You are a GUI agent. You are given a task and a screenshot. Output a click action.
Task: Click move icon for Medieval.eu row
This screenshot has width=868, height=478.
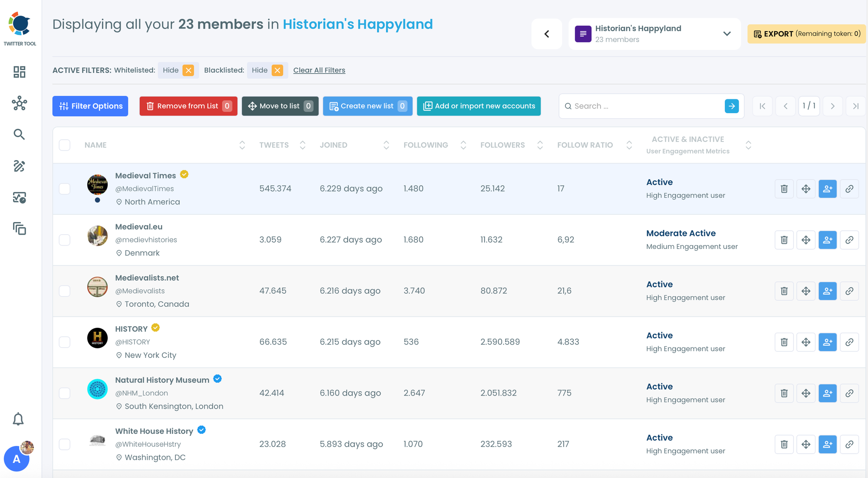(x=806, y=240)
